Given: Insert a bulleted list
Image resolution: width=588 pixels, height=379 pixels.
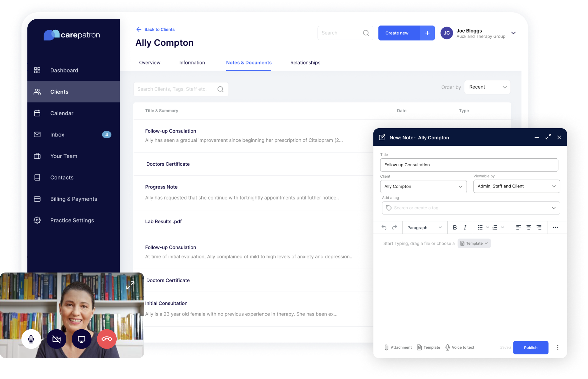Looking at the screenshot, I should pos(480,227).
